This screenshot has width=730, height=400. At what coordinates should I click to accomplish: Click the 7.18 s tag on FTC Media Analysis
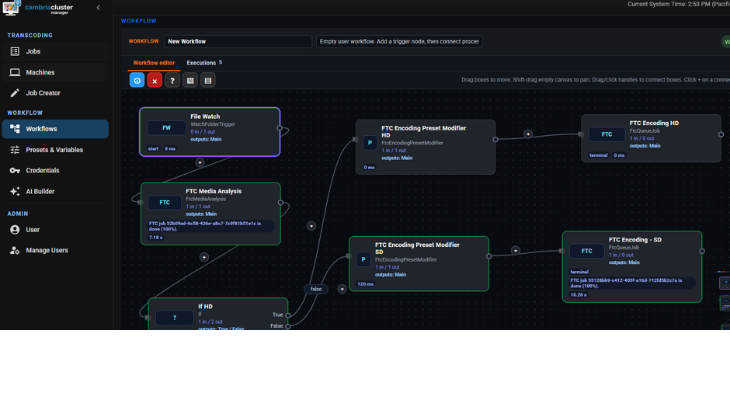click(x=155, y=237)
